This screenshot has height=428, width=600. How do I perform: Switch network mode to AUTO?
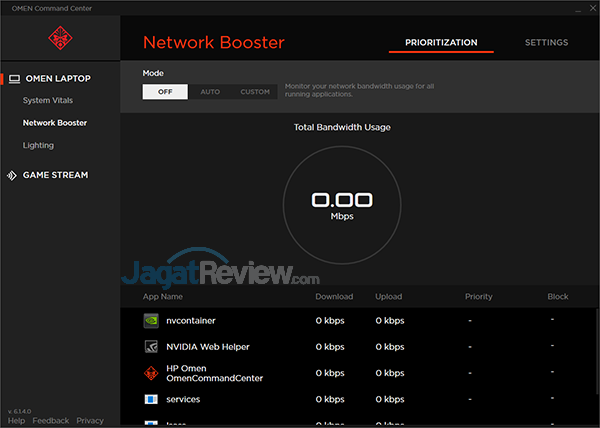coord(210,92)
